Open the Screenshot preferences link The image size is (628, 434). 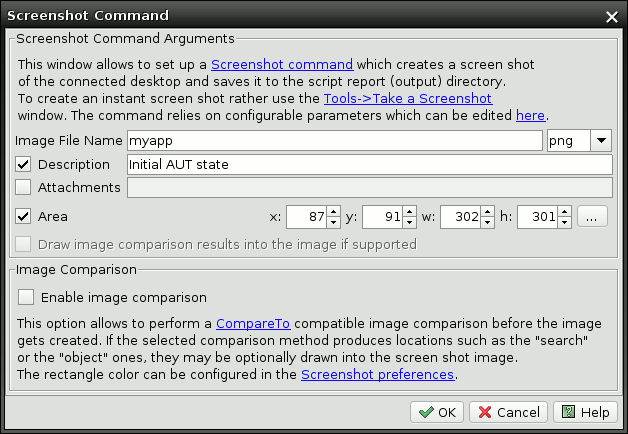378,375
